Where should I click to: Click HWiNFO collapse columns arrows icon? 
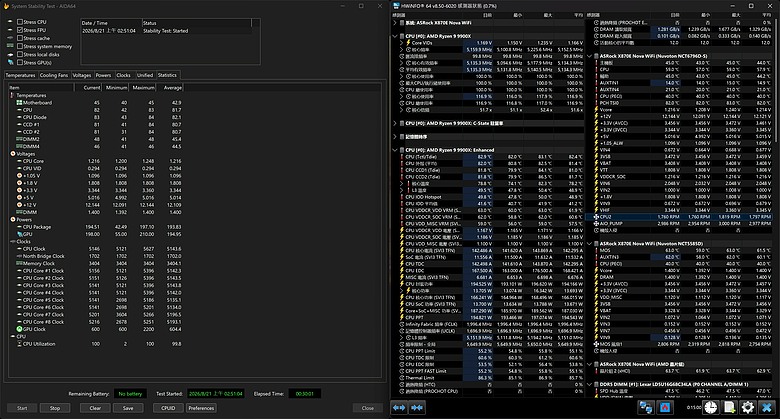417,408
